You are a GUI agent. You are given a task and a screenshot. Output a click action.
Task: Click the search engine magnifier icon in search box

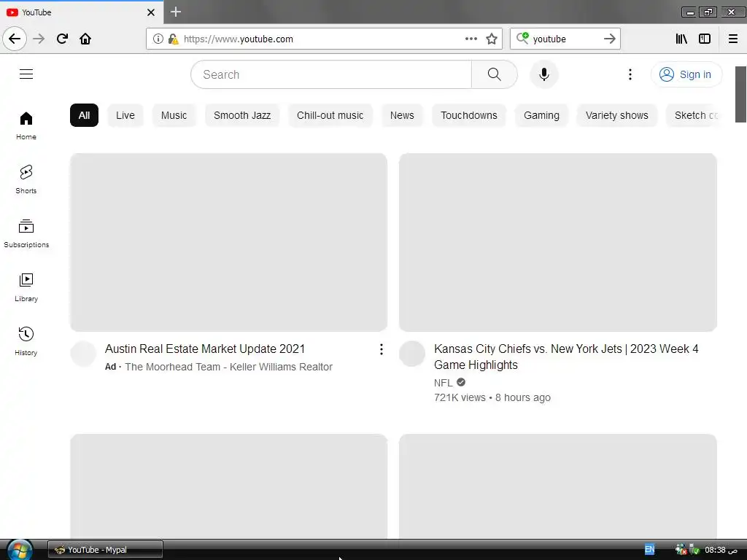click(522, 38)
